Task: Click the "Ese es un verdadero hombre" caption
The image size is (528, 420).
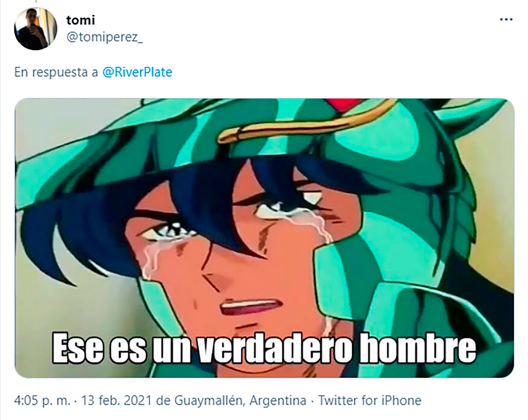Action: click(x=264, y=348)
